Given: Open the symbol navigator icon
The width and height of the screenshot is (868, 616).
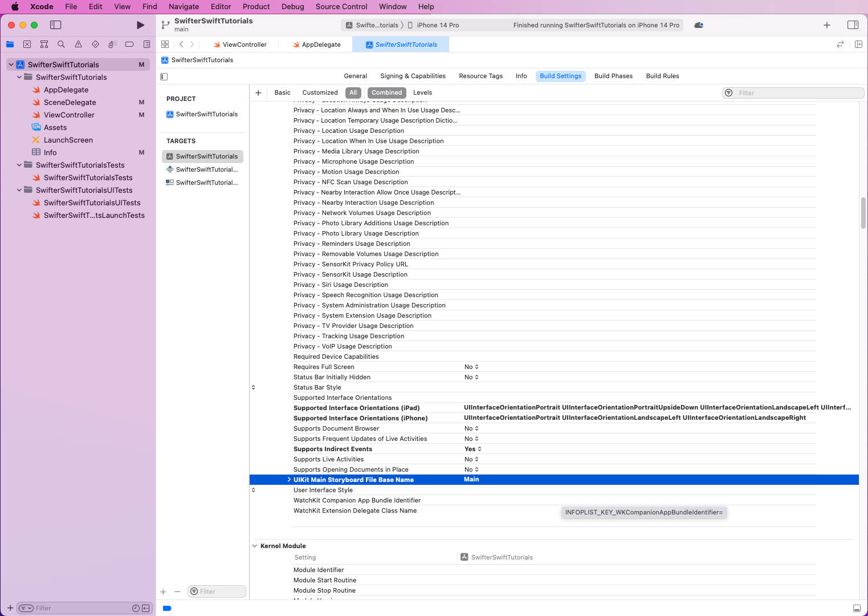Looking at the screenshot, I should click(44, 44).
